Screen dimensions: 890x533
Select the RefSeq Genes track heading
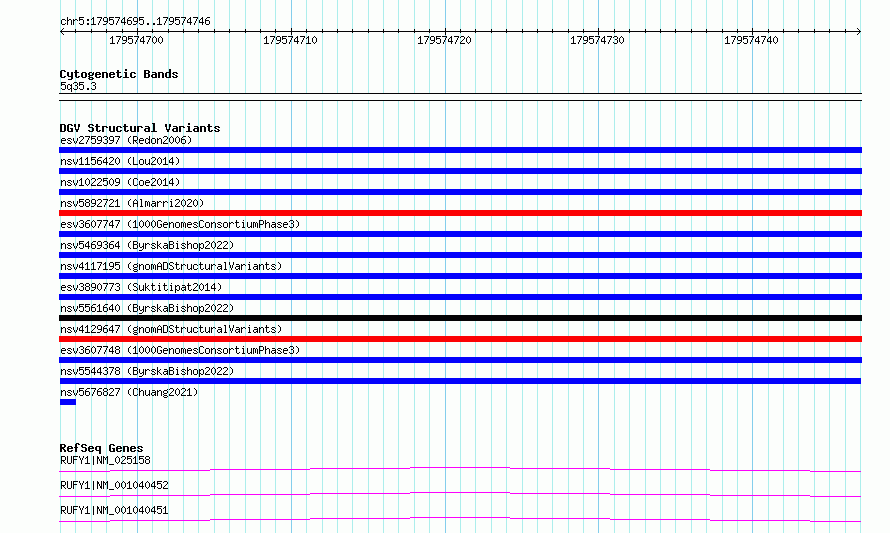[101, 448]
